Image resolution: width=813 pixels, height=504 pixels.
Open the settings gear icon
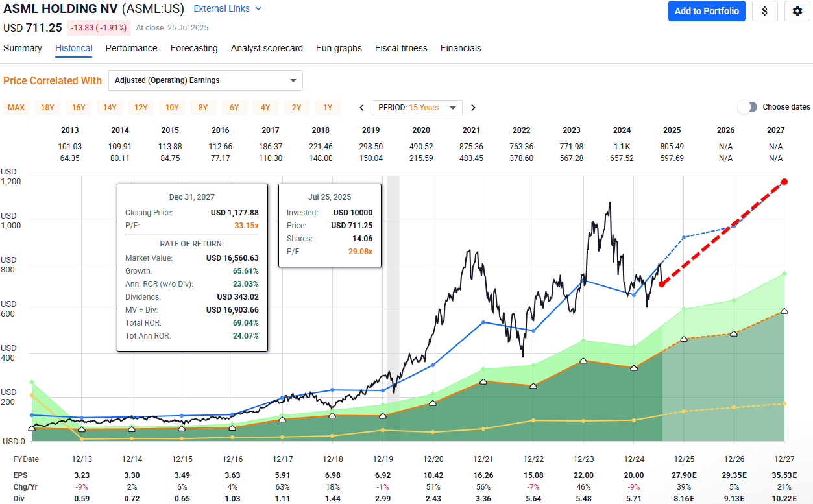click(797, 11)
